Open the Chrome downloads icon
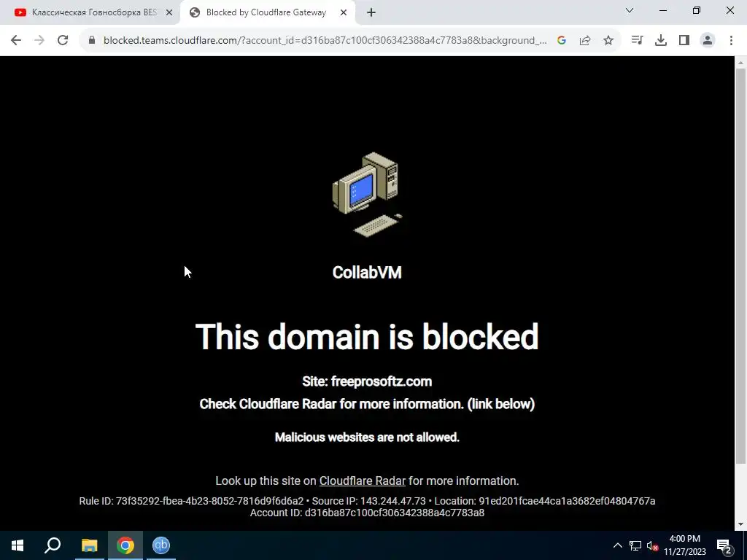The width and height of the screenshot is (747, 560). (x=661, y=41)
